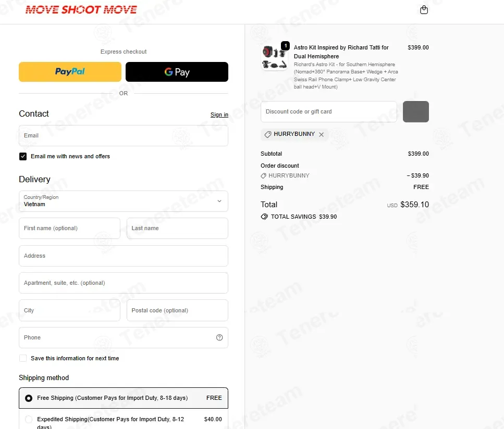Viewport: 504px width, 429px height.
Task: Click the Last name field
Action: [x=177, y=229]
